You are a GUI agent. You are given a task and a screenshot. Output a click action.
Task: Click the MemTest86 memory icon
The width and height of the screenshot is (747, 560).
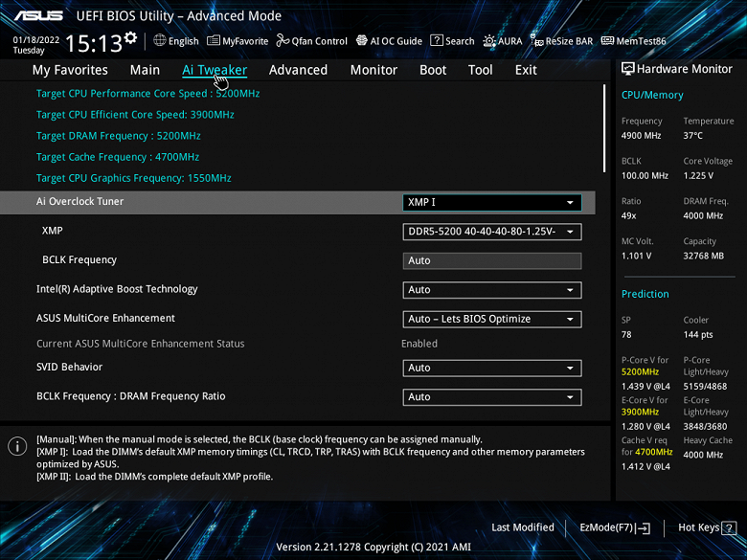(x=607, y=41)
